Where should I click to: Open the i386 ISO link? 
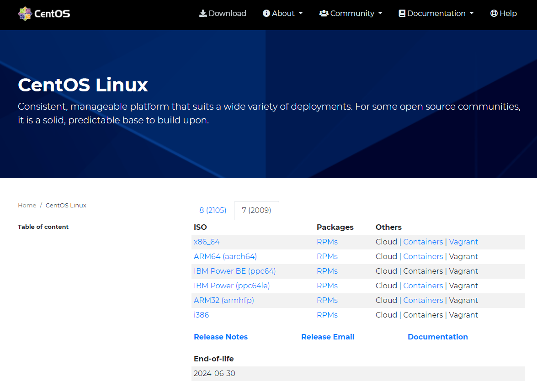pyautogui.click(x=202, y=315)
